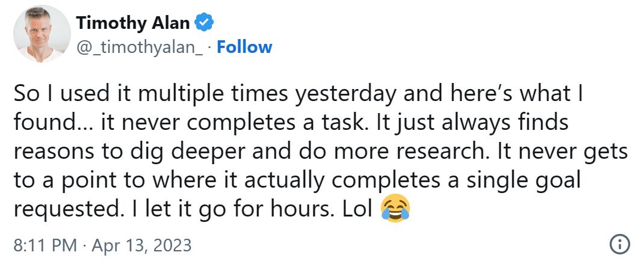The width and height of the screenshot is (644, 264).
Task: Click the display name Timothy Alan
Action: click(x=132, y=23)
